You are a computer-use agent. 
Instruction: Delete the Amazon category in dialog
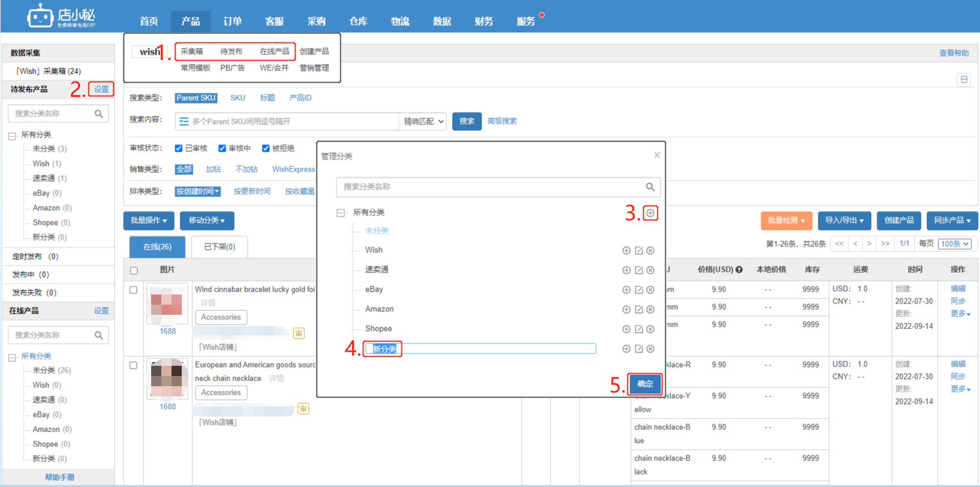651,309
